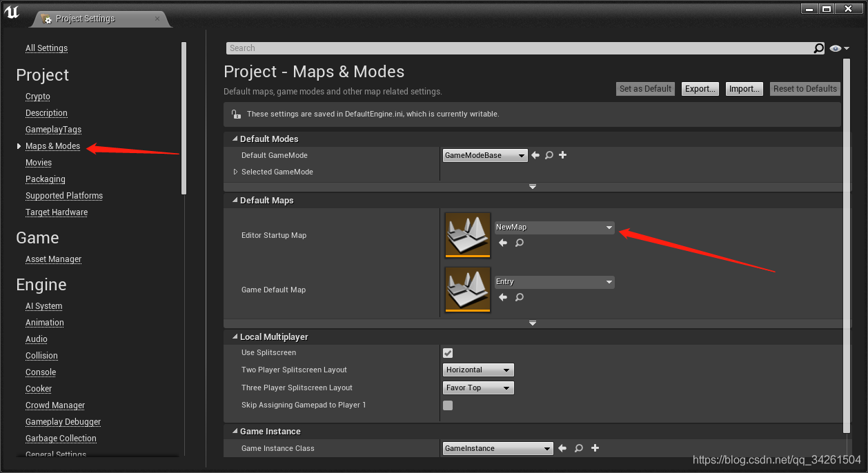Open Packaging settings
Viewport: 868px width, 473px height.
tap(46, 179)
